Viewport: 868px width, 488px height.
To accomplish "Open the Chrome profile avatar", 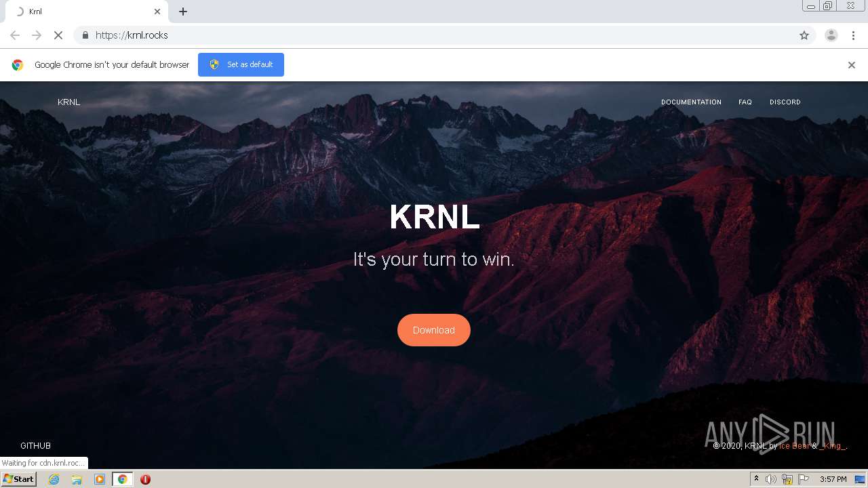I will pos(831,35).
